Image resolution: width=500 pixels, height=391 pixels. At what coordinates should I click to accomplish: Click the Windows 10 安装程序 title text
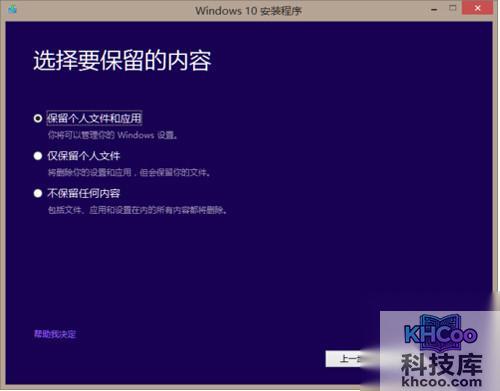pos(248,11)
